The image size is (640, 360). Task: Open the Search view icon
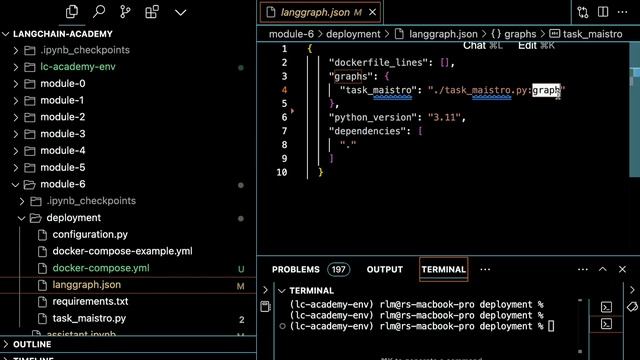tap(99, 12)
